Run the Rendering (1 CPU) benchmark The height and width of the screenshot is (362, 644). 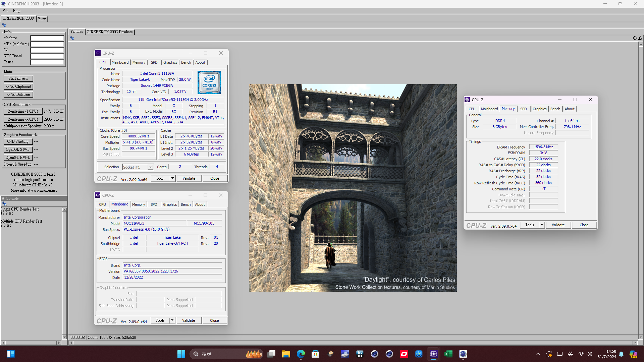23,111
